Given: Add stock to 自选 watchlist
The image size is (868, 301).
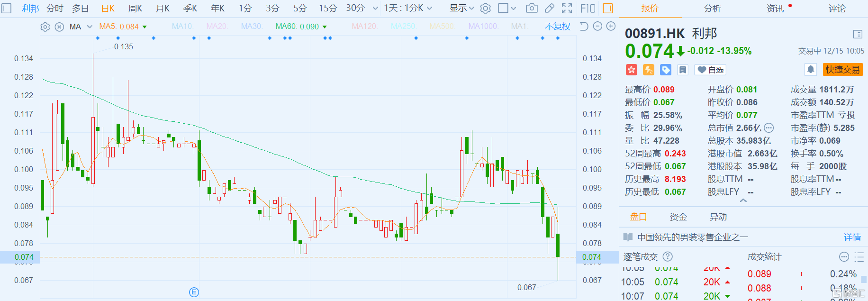Looking at the screenshot, I should point(710,70).
